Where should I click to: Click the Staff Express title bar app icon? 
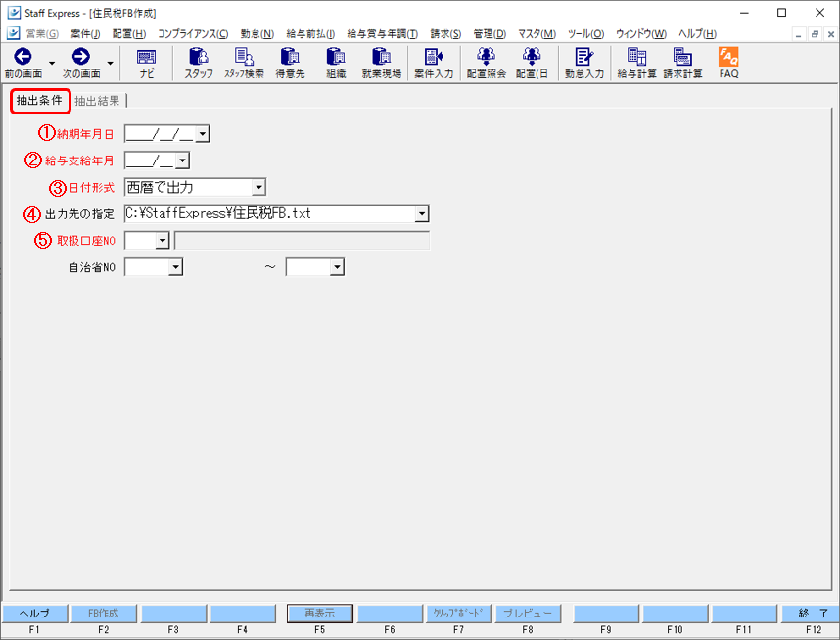point(14,13)
